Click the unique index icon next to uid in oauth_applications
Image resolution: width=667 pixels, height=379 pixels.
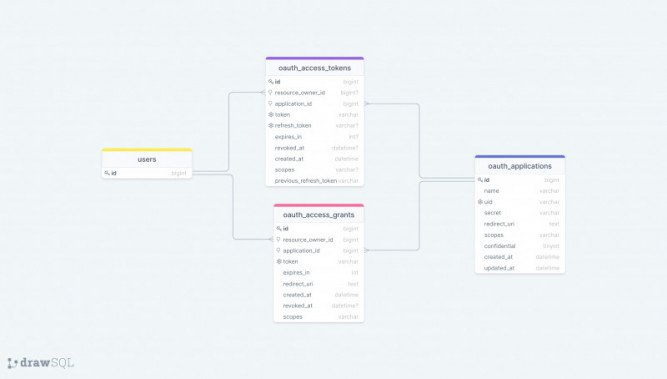(x=480, y=202)
